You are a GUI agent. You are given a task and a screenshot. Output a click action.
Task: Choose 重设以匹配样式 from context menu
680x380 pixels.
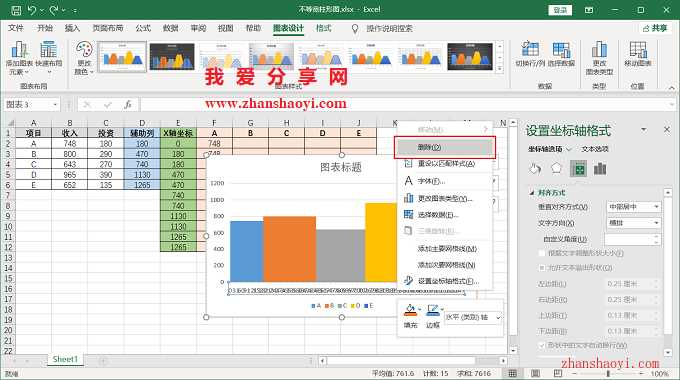pyautogui.click(x=445, y=164)
